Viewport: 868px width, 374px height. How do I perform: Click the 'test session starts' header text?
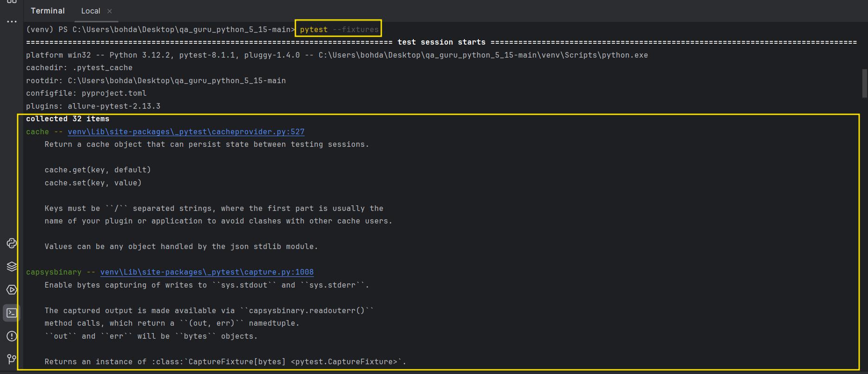pyautogui.click(x=441, y=42)
